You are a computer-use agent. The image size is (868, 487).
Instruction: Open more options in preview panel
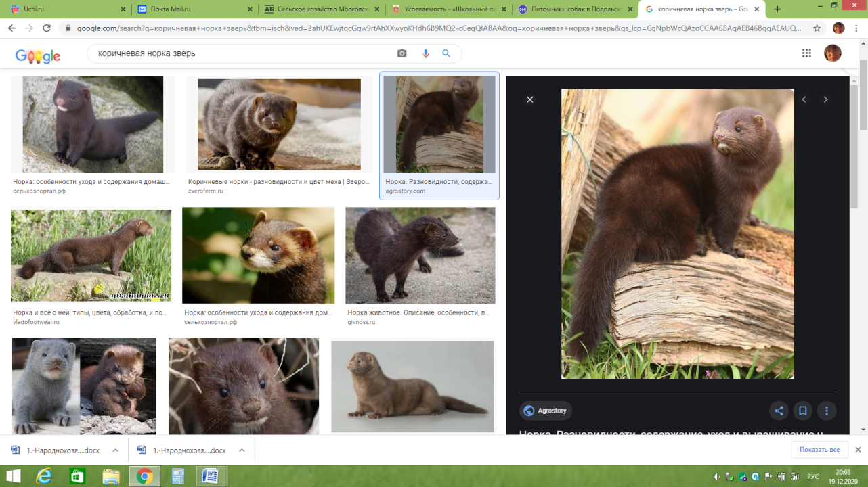click(x=826, y=411)
